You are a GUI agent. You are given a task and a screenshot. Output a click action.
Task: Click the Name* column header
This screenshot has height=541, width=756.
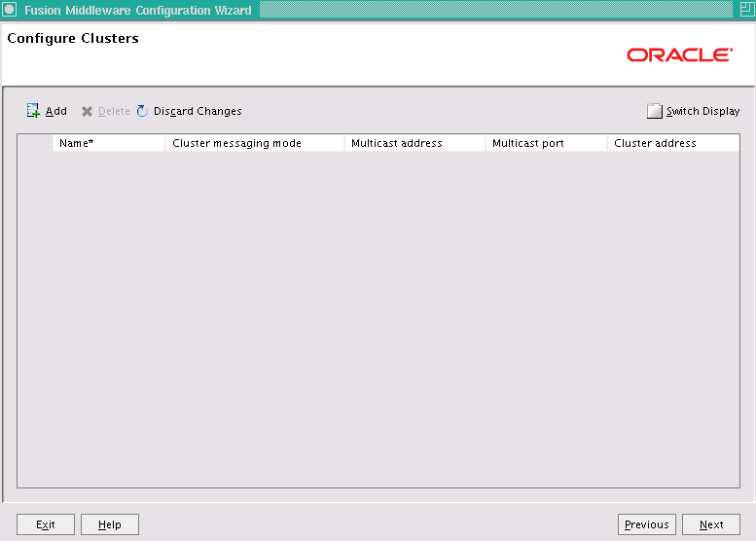(109, 143)
